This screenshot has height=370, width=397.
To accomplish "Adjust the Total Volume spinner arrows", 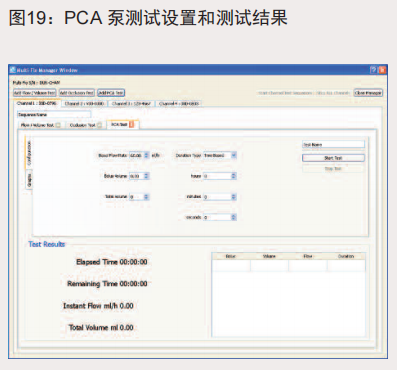I will pyautogui.click(x=146, y=197).
